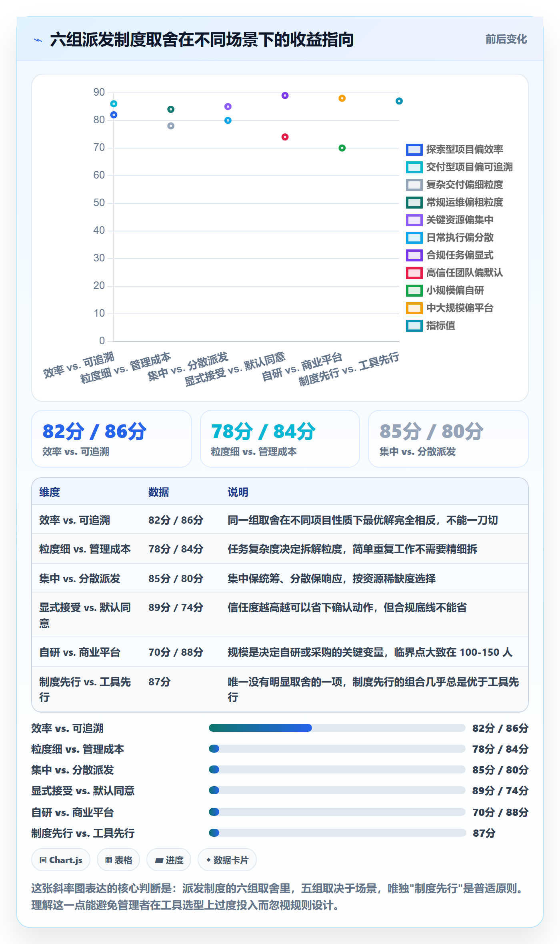The image size is (560, 944).
Task: Click the red data point at 74
Action: point(285,137)
